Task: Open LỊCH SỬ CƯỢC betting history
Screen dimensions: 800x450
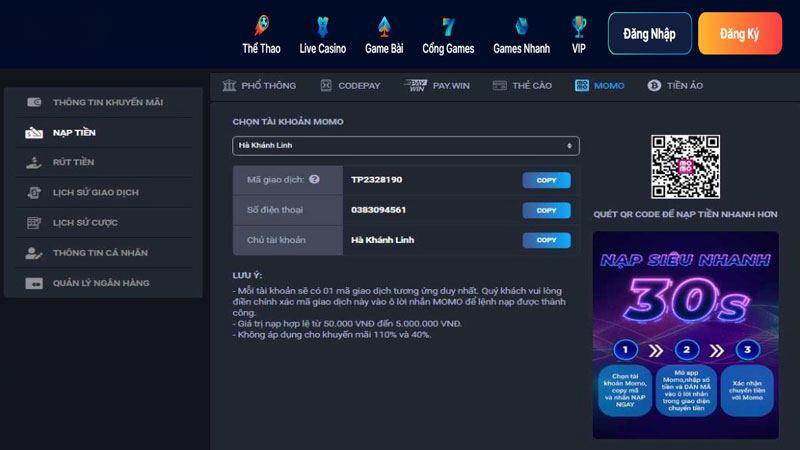Action: pyautogui.click(x=104, y=222)
